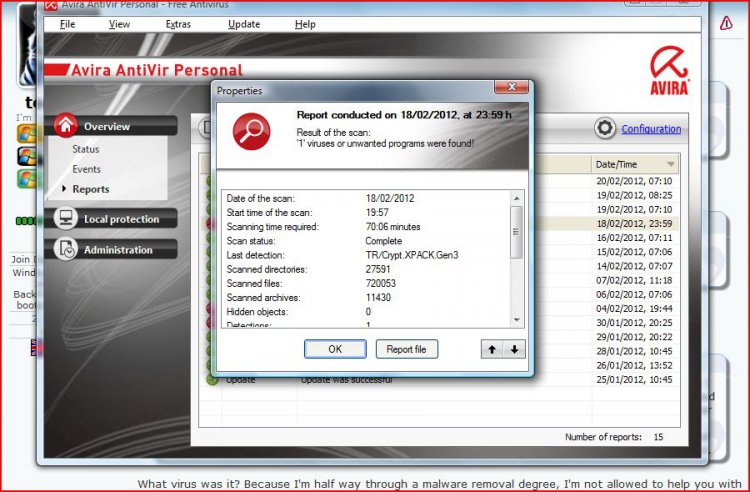This screenshot has height=492, width=750.
Task: Select report dated 30/01/2012, 20:25
Action: click(634, 323)
